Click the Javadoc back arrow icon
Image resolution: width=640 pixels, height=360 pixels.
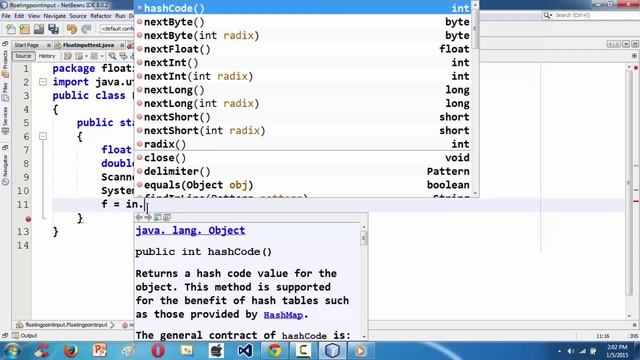click(139, 218)
